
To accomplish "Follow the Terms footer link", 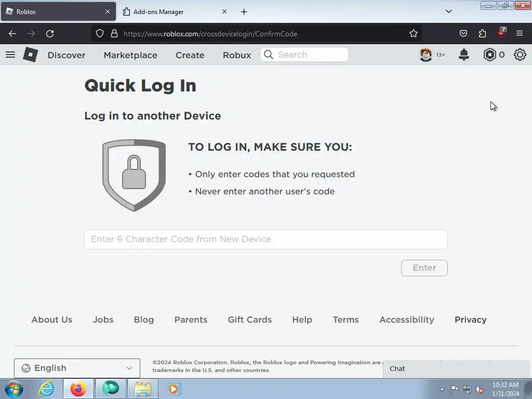I will point(345,320).
